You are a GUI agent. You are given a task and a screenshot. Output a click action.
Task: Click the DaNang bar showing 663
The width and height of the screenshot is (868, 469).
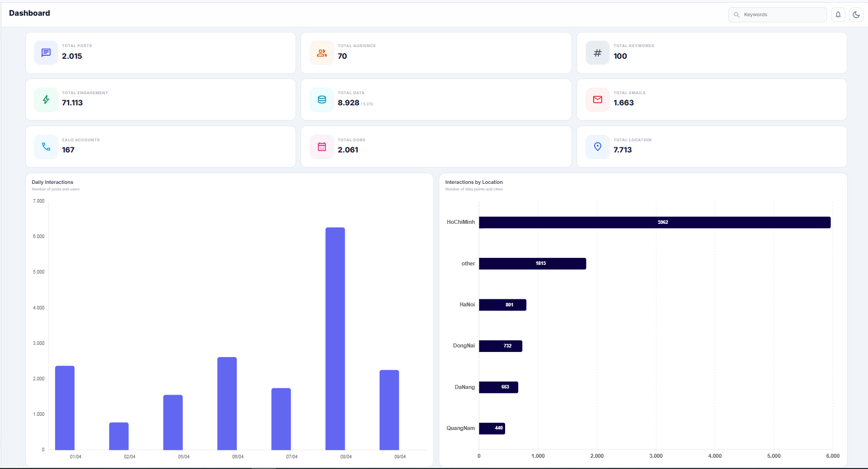coord(499,387)
